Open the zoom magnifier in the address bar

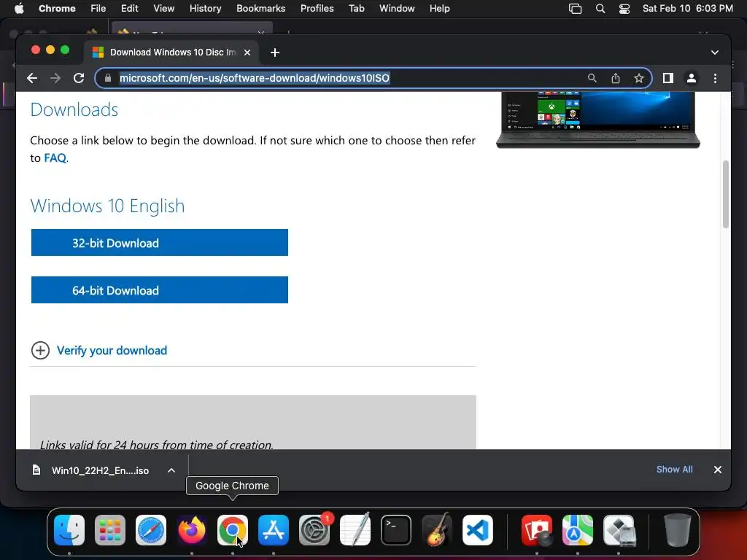coord(592,78)
